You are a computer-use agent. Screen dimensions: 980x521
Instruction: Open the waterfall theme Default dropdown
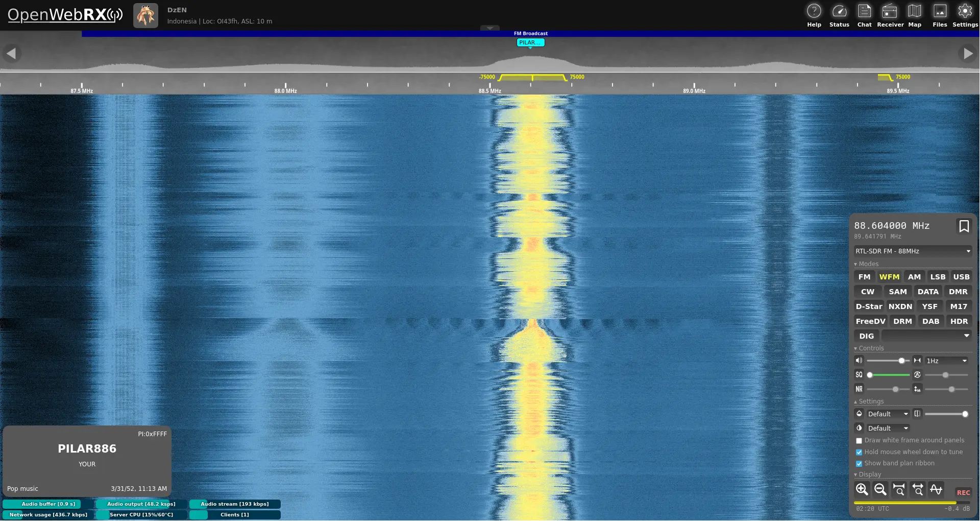click(x=888, y=414)
